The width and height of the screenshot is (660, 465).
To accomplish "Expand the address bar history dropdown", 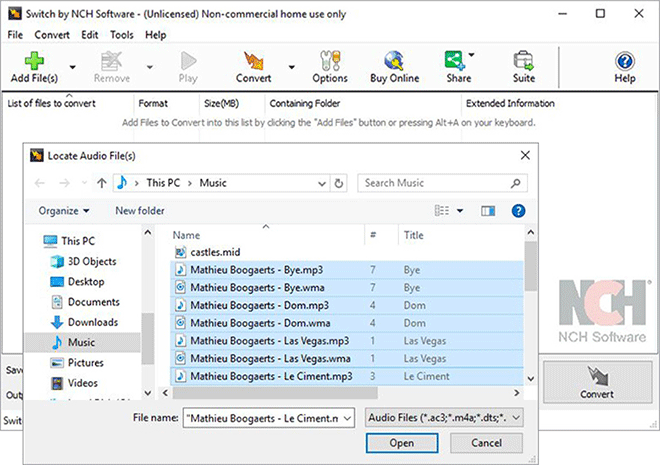I will 322,183.
